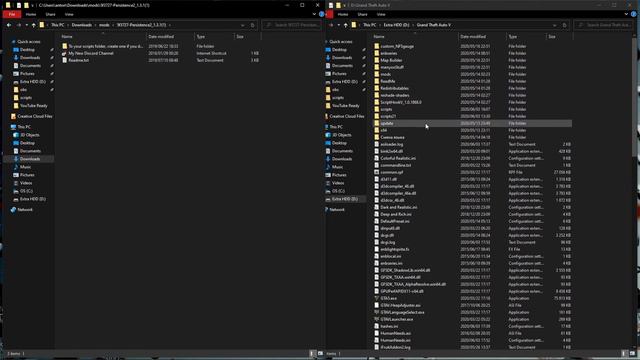Expand the ribbon chevron in the left Explorer window
This screenshot has height=360, width=640.
pos(314,14)
